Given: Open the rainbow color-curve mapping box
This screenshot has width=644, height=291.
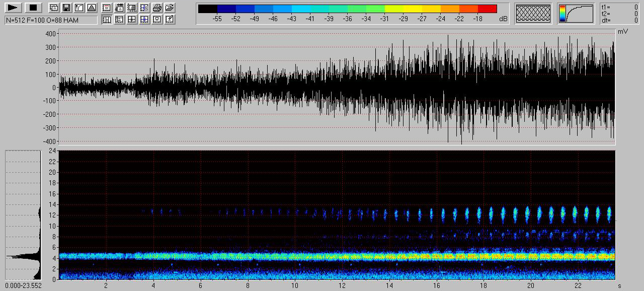Looking at the screenshot, I should point(576,14).
